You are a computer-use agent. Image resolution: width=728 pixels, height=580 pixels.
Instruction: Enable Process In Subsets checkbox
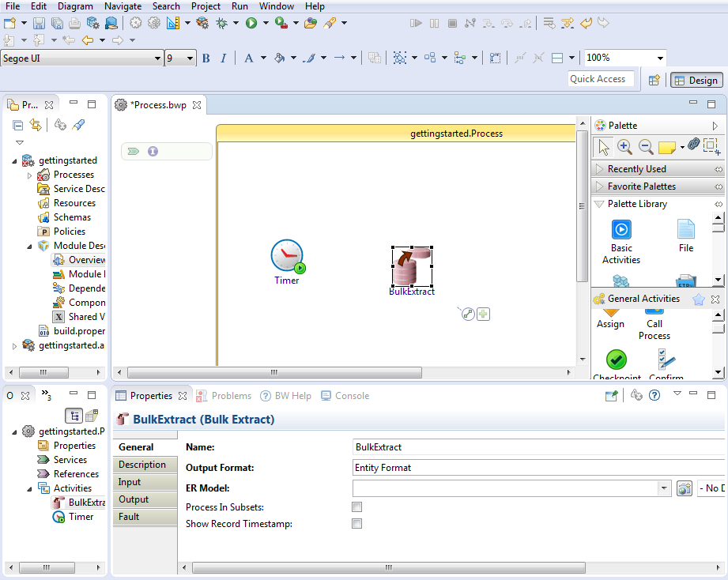pyautogui.click(x=357, y=507)
